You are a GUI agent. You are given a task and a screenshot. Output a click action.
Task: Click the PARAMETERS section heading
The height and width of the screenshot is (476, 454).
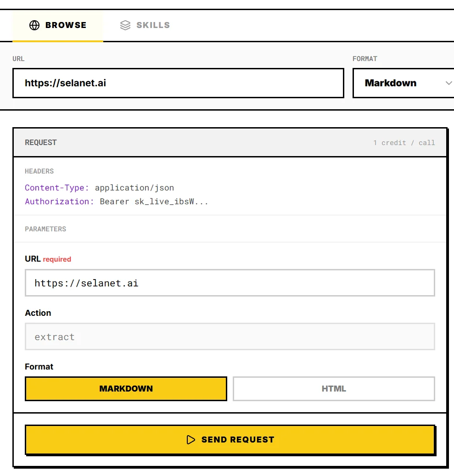pos(45,229)
